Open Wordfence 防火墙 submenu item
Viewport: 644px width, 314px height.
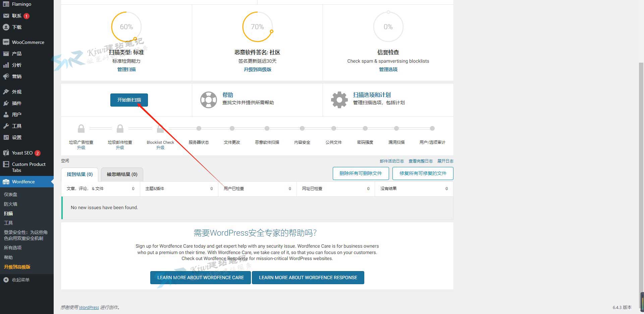pos(10,204)
